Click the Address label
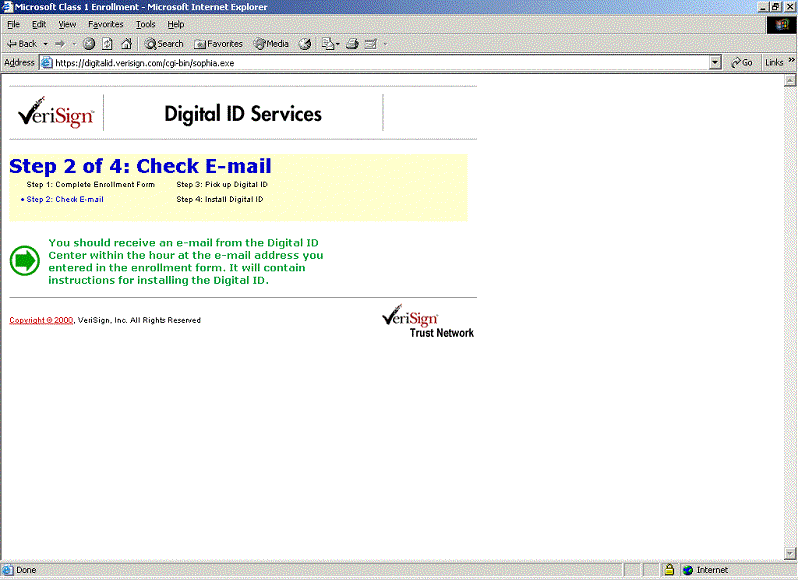Screen dimensions: 798x580 pyautogui.click(x=19, y=63)
